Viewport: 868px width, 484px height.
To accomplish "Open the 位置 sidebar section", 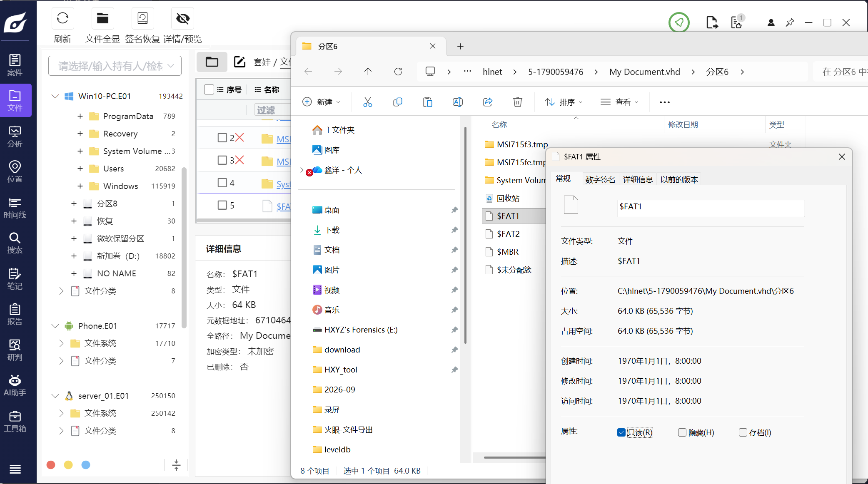I will pos(15,172).
